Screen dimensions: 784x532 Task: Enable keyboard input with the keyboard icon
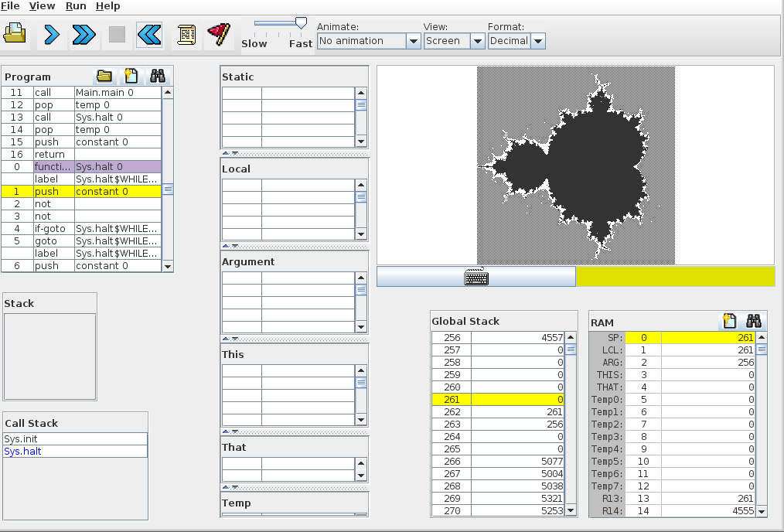[x=476, y=277]
